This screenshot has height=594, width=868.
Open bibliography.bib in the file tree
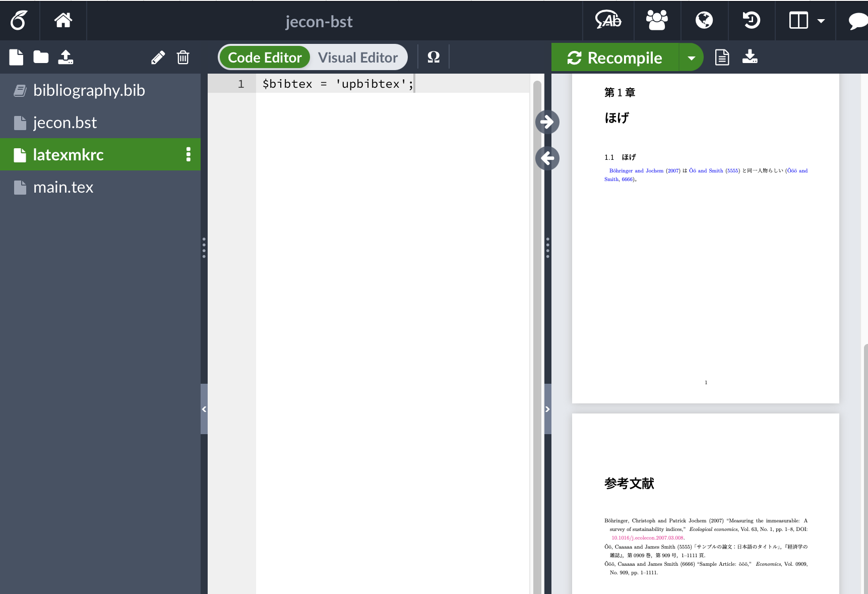[100, 90]
